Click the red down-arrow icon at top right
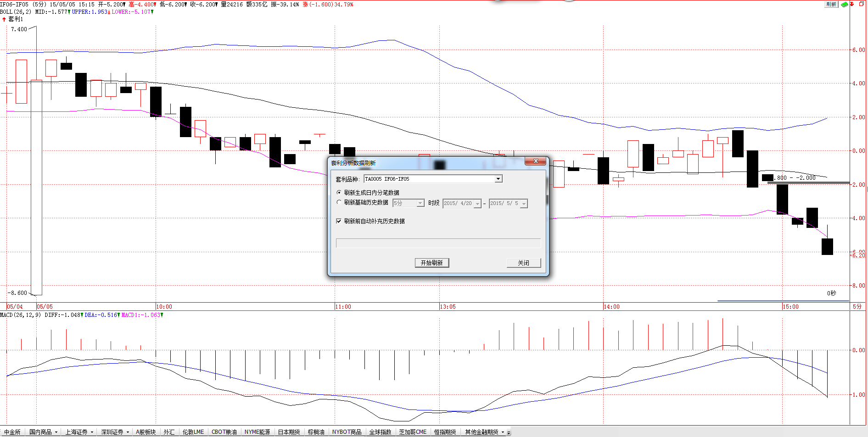The height and width of the screenshot is (437, 868). pyautogui.click(x=852, y=4)
